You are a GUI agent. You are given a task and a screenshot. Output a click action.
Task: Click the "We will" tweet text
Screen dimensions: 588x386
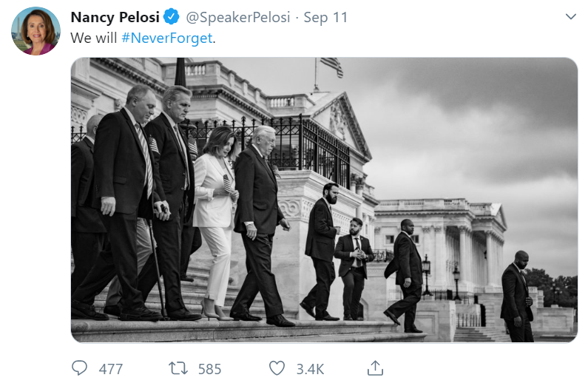tap(94, 37)
